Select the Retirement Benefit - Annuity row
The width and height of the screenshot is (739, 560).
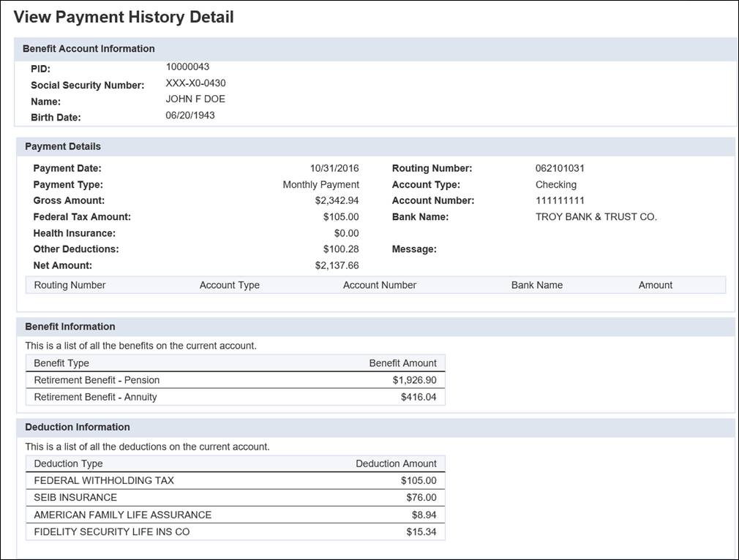[235, 397]
